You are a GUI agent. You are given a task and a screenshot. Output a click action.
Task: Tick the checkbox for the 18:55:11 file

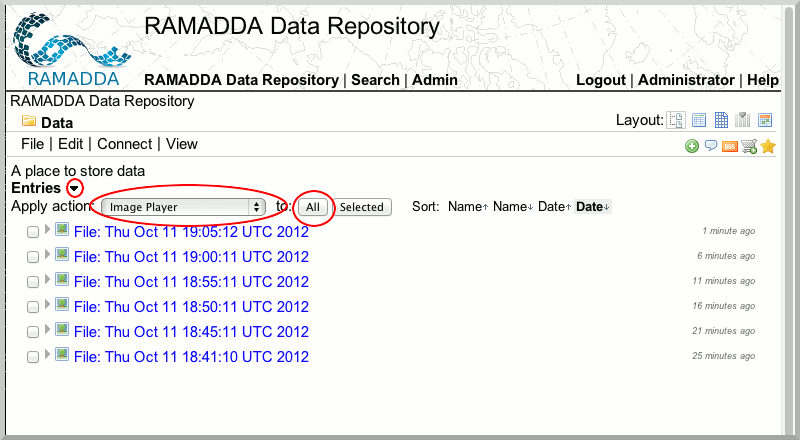[x=33, y=282]
